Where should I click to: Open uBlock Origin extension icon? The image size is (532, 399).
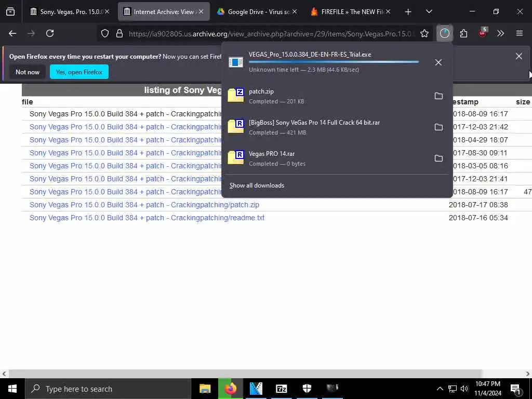pos(483,33)
